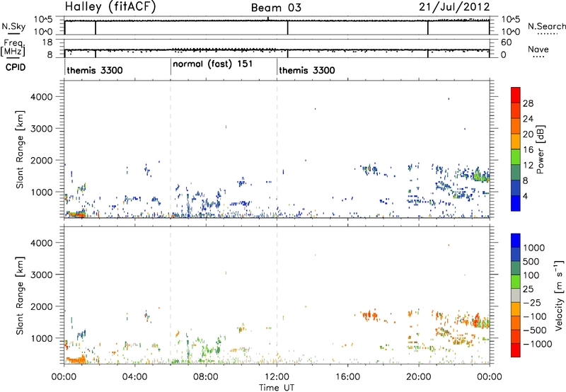Image resolution: width=566 pixels, height=392 pixels.
Task: Click the green echo cluster near 23:30 in power panel
Action: tap(480, 176)
